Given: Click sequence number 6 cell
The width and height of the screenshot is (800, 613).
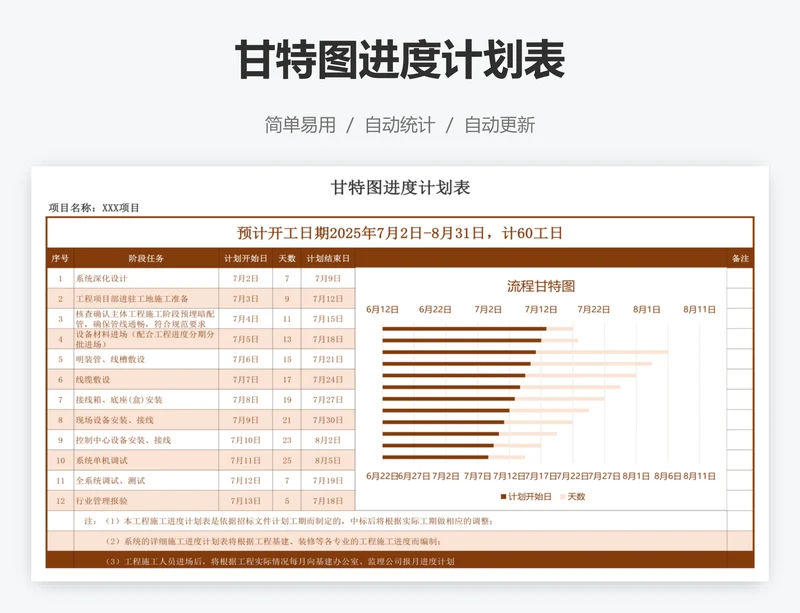Looking at the screenshot, I should 60,379.
